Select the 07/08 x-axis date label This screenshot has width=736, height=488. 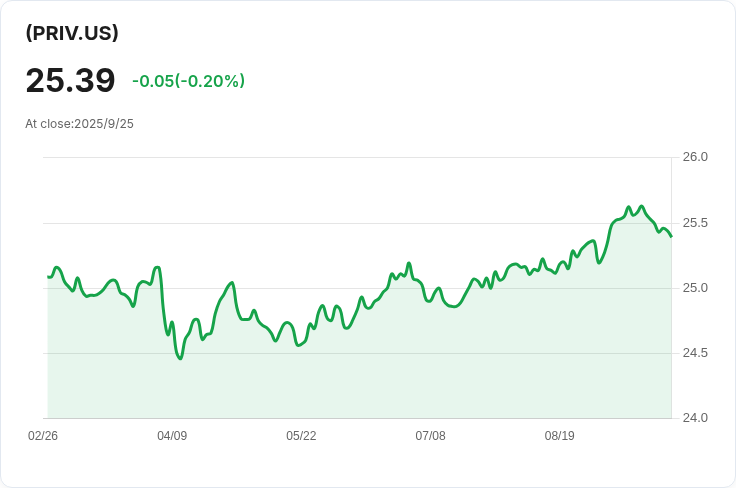tap(430, 436)
